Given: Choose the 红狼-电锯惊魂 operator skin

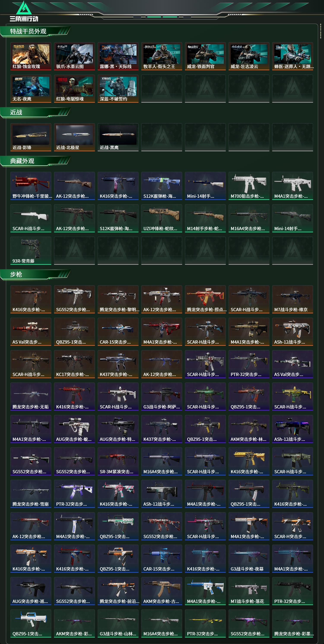Looking at the screenshot, I should click(x=75, y=89).
